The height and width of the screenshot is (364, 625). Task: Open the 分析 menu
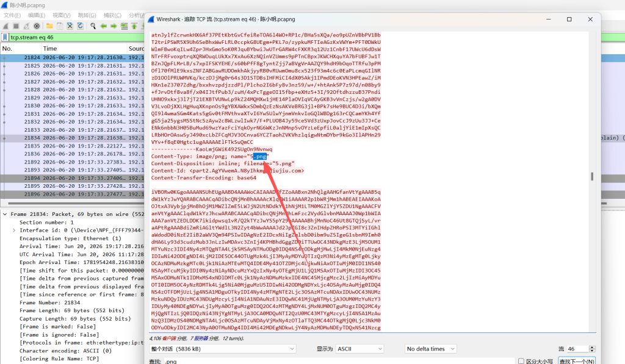136,15
